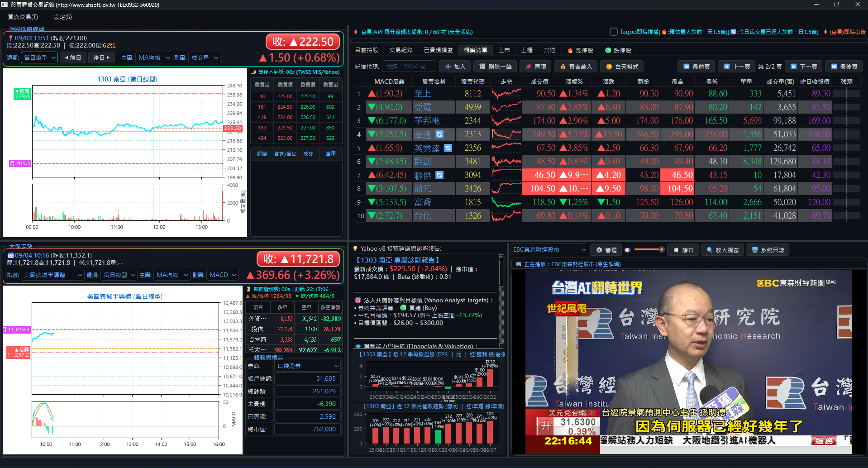This screenshot has height=468, width=868.
Task: Toggle 白天模式 day mode
Action: pyautogui.click(x=622, y=67)
